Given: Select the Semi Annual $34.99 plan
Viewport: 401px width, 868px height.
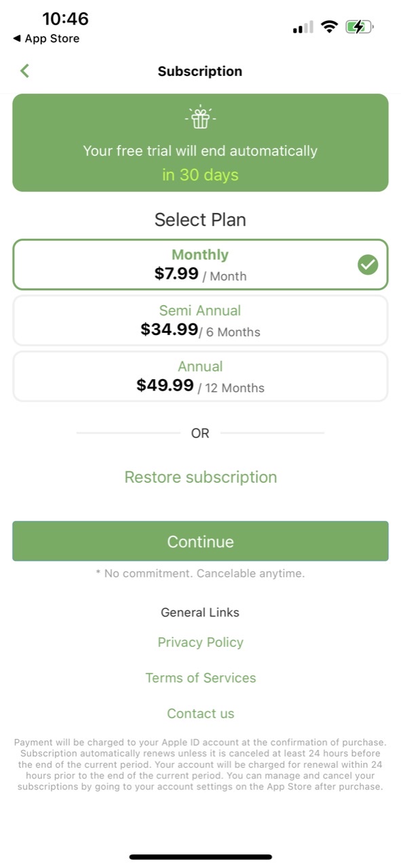Looking at the screenshot, I should pos(200,320).
